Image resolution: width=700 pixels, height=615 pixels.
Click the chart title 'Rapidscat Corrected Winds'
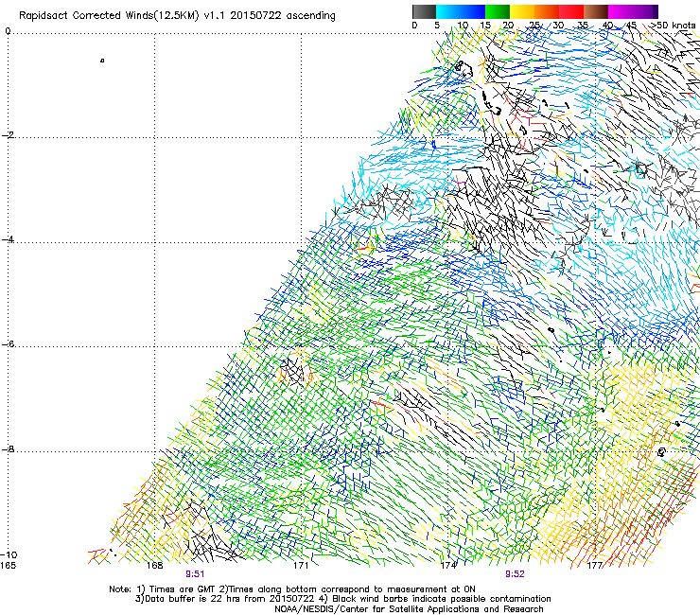[88, 16]
